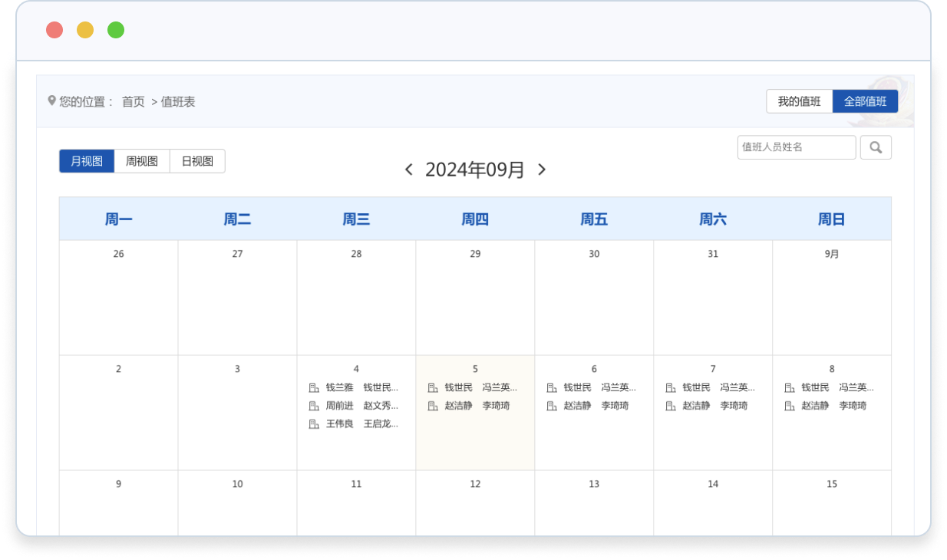This screenshot has width=947, height=560.
Task: Click the search magnifier icon button
Action: click(876, 147)
